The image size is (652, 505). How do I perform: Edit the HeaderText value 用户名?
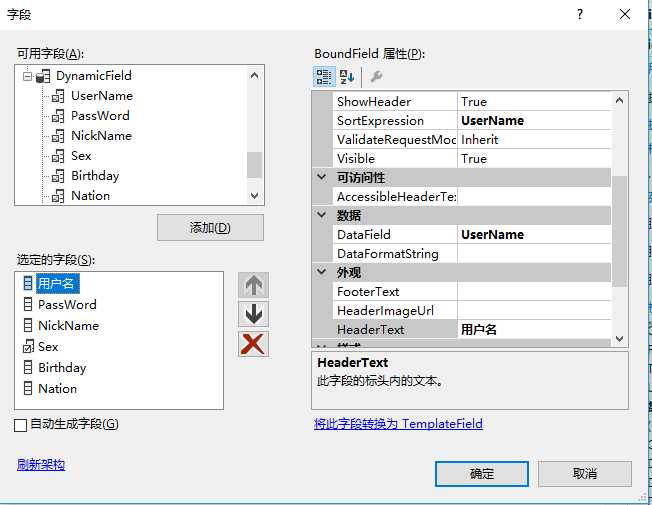(534, 330)
